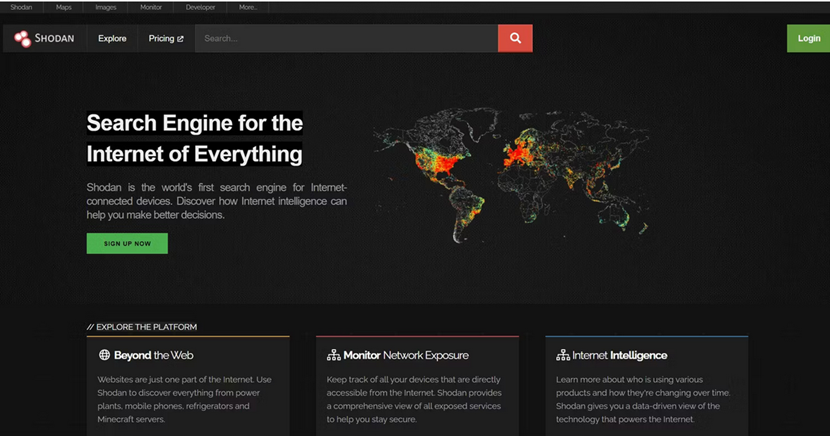Open the Beyond the Web heading link
Screen dimensions: 830x436
pos(153,355)
